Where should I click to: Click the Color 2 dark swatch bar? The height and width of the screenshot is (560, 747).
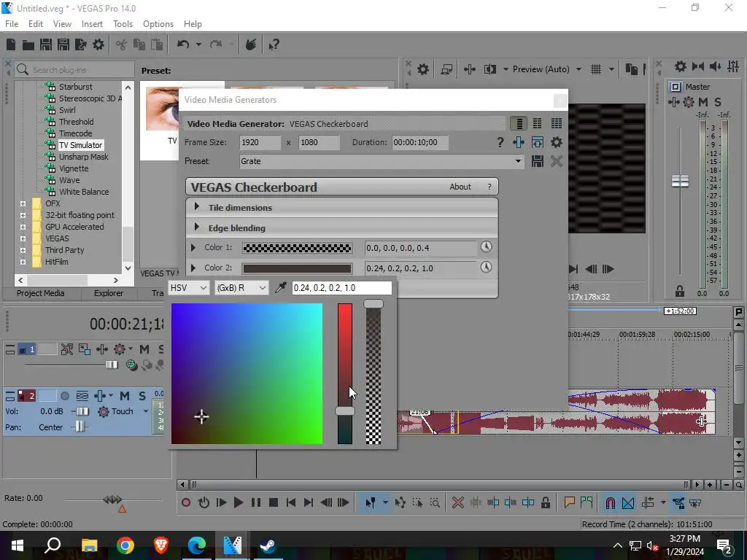298,268
